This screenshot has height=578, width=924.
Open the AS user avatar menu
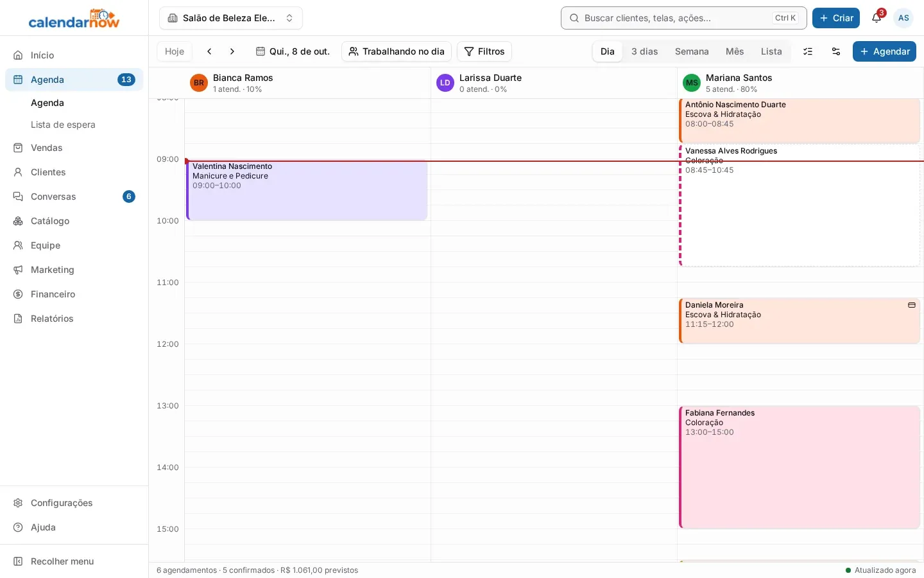coord(903,18)
